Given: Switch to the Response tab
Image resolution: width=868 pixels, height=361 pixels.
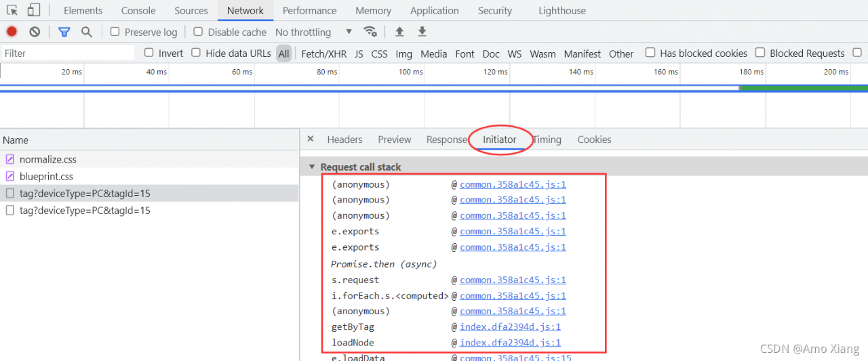Looking at the screenshot, I should point(447,140).
